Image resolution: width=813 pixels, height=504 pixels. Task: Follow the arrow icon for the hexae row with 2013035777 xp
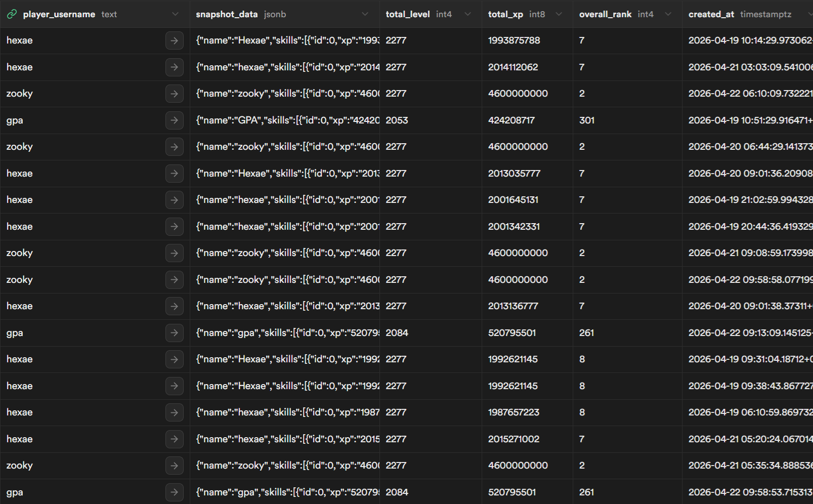175,174
